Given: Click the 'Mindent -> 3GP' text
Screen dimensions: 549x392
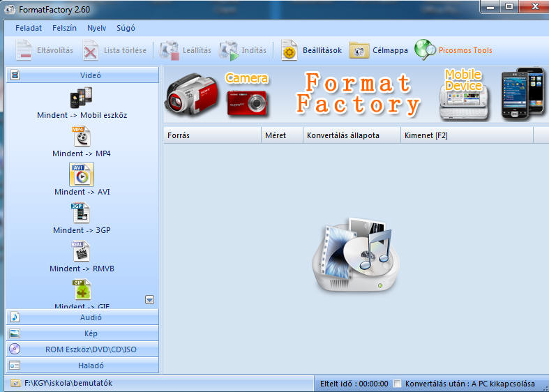Looking at the screenshot, I should coord(82,230).
